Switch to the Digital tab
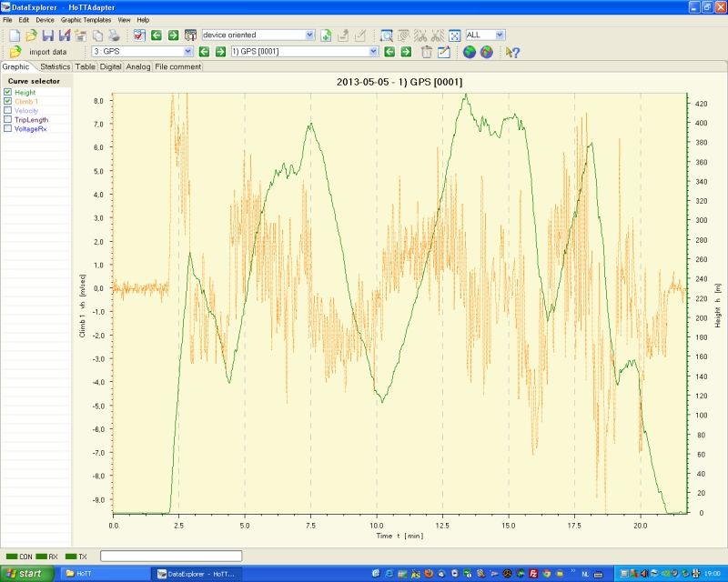 pos(110,66)
